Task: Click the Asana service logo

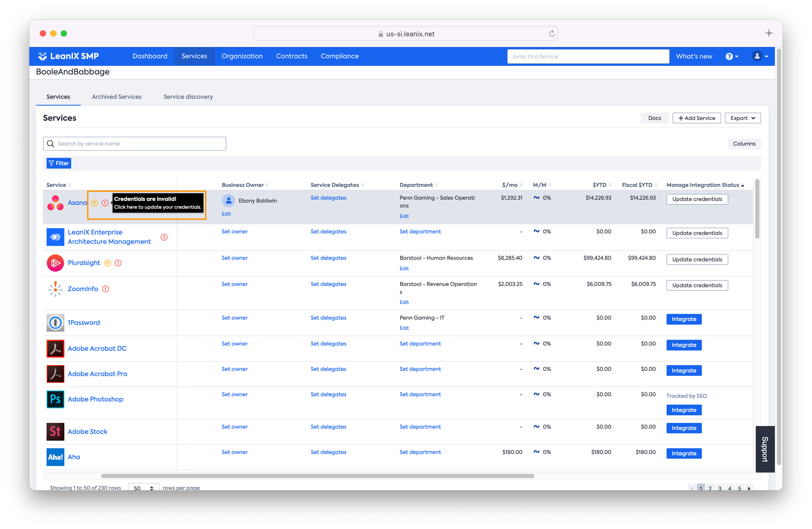Action: pyautogui.click(x=55, y=203)
